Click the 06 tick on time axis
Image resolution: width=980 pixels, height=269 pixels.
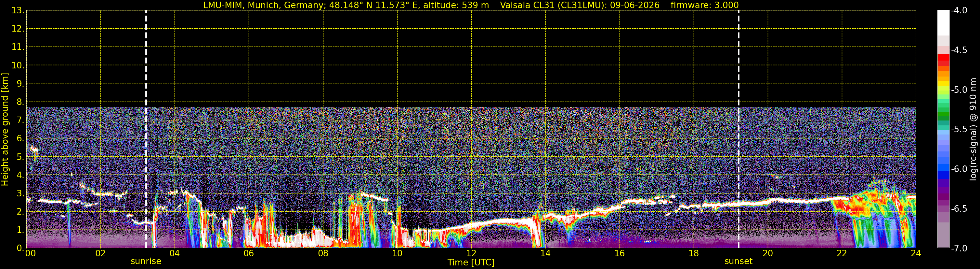248,253
